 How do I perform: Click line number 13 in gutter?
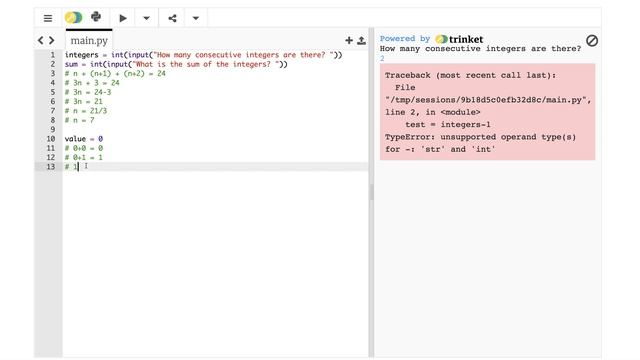click(x=51, y=167)
